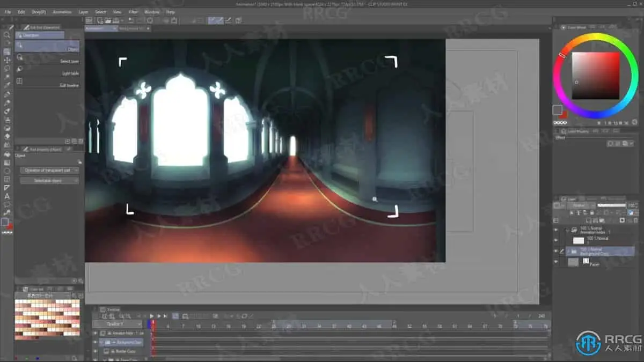Toggle loop playback button in Timeline
644x362 pixels.
(x=175, y=316)
